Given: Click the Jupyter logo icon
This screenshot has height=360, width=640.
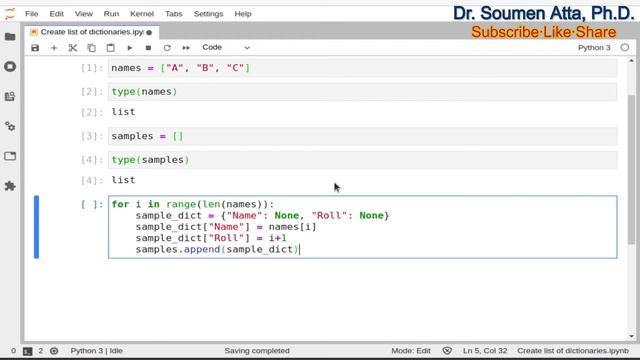Looking at the screenshot, I should click(9, 14).
